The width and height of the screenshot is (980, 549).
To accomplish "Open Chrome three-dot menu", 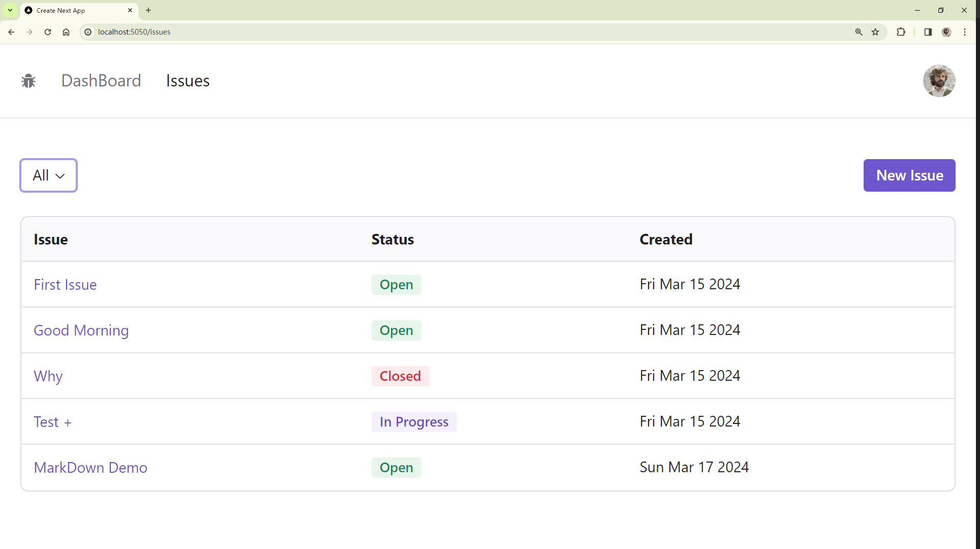I will (x=965, y=32).
